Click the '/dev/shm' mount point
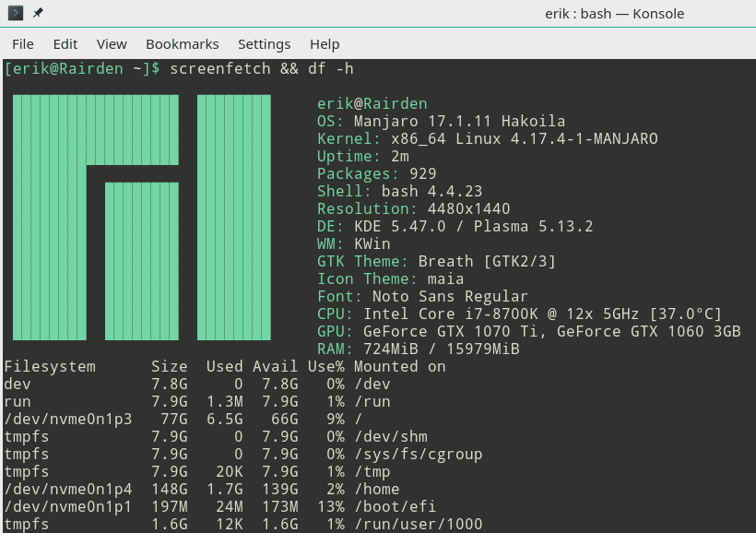This screenshot has height=533, width=756. point(391,436)
